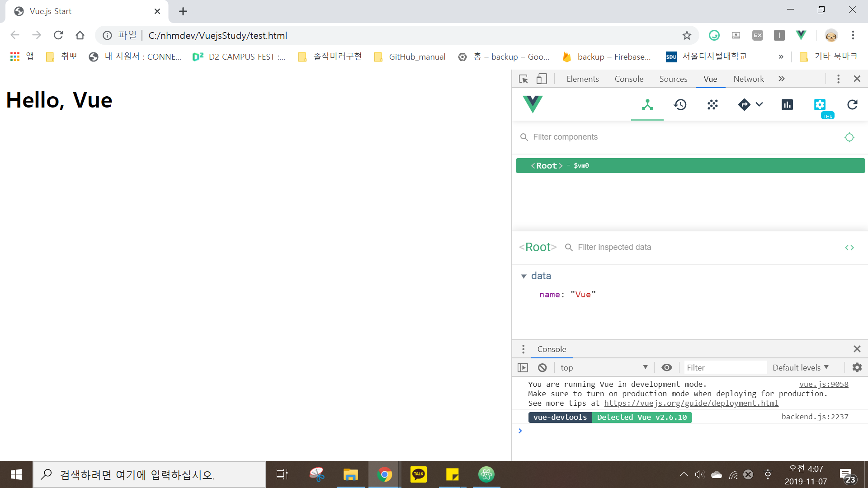Open the Vue performance tab
Screen dimensions: 868x488
787,105
